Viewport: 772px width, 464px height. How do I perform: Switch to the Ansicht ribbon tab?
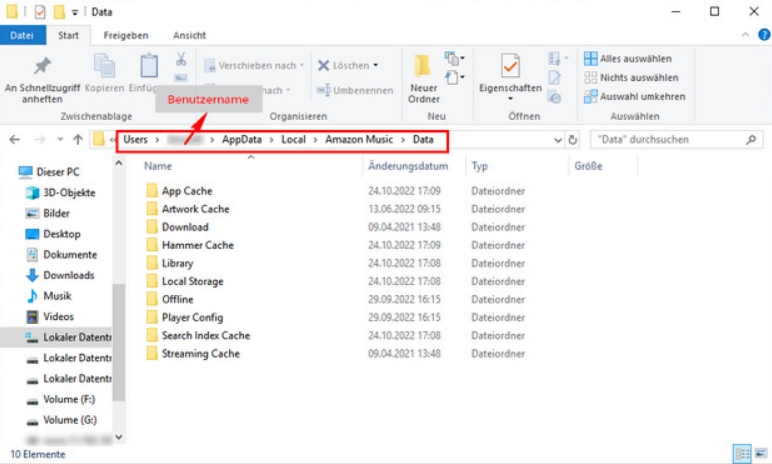[189, 35]
